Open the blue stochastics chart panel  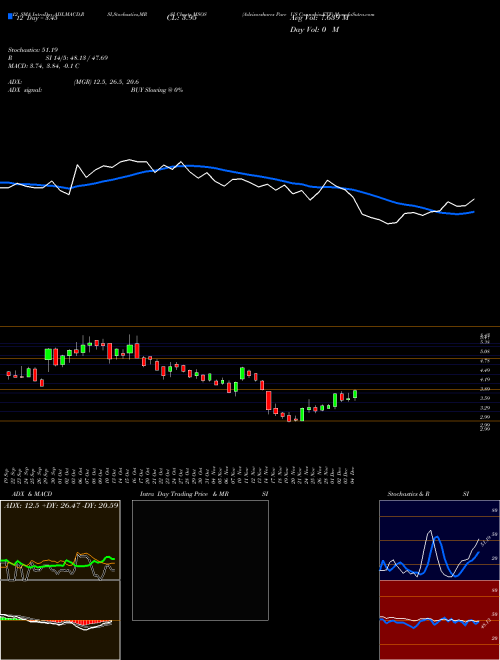(x=439, y=540)
